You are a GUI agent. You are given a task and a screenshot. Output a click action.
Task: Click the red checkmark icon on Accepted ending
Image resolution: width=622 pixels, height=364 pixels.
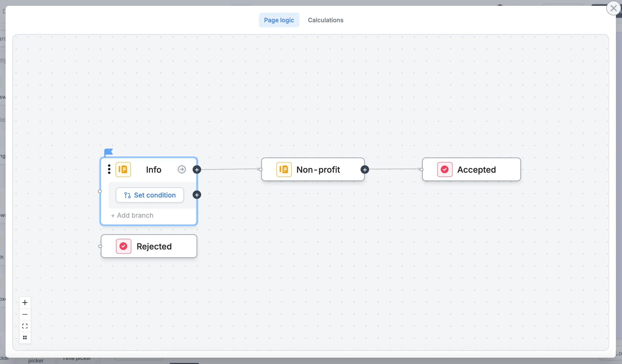(x=444, y=169)
